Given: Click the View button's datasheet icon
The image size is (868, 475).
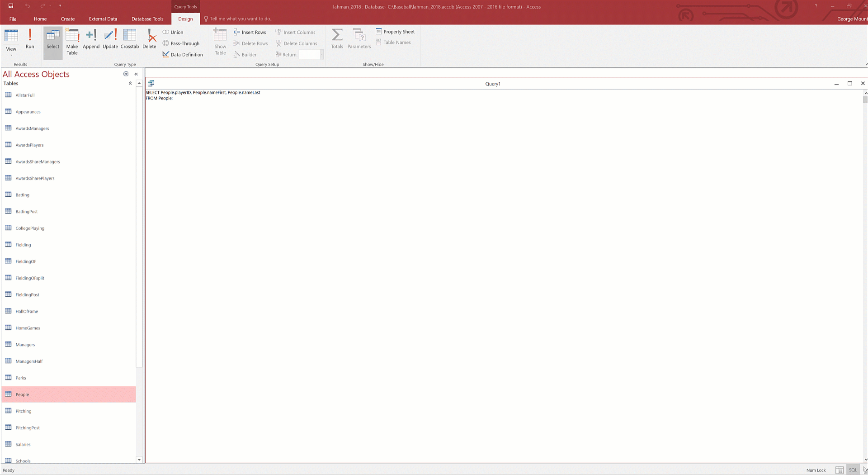Looking at the screenshot, I should (11, 36).
